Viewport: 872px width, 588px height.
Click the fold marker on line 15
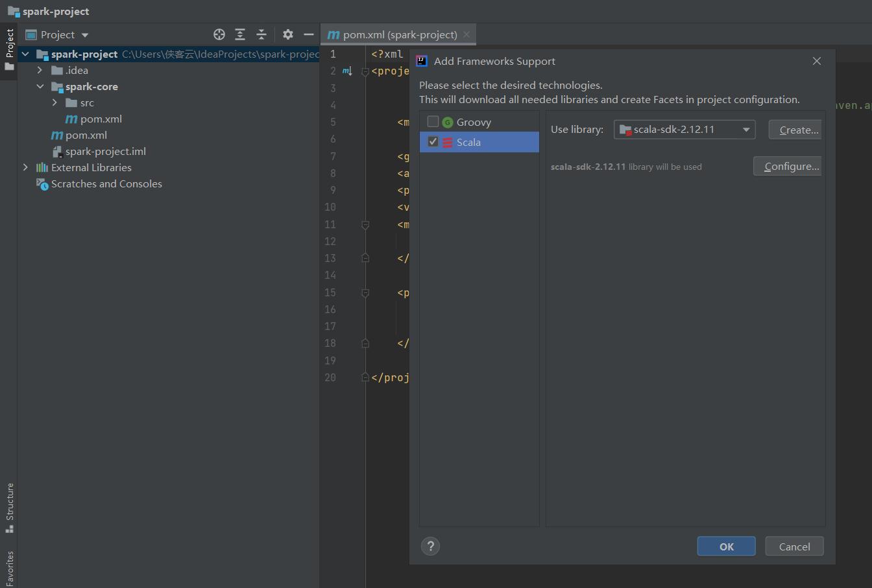coord(365,293)
